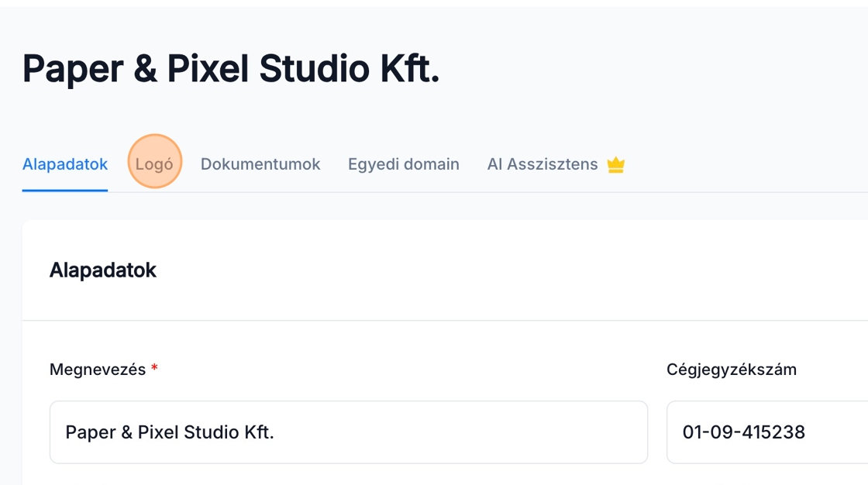Image resolution: width=868 pixels, height=485 pixels.
Task: Click the Megnevezés field label
Action: click(x=98, y=370)
